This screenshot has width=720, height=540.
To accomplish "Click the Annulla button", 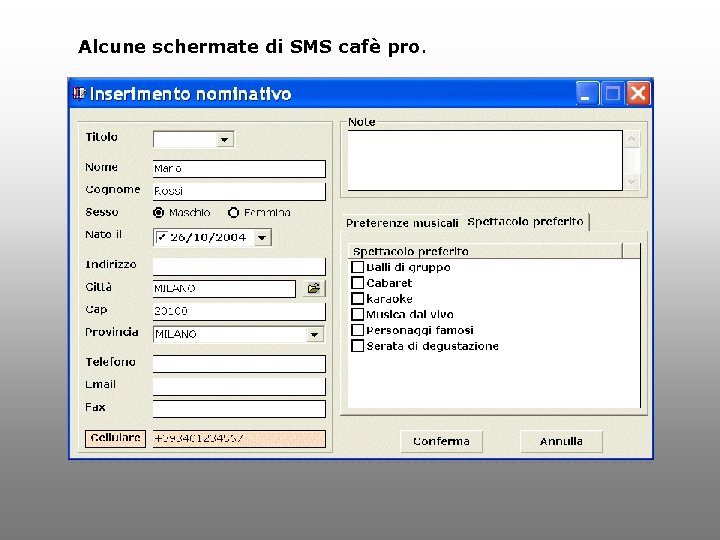I will pos(561,441).
